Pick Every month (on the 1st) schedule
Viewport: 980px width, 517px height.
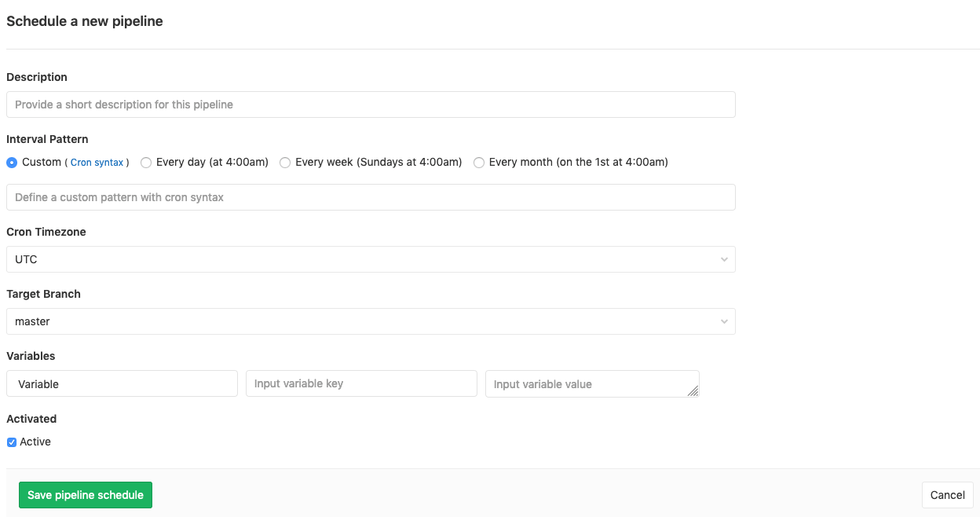[x=479, y=162]
